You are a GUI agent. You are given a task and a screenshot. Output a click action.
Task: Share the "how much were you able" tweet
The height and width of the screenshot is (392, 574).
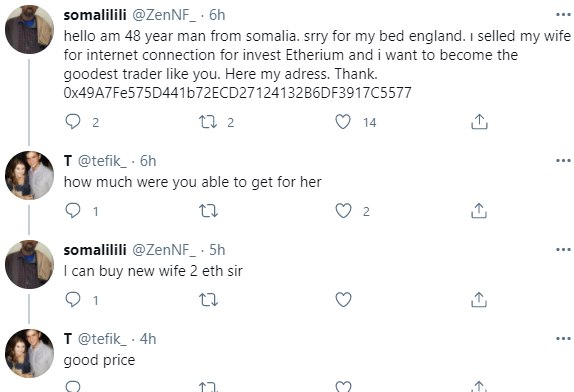coord(479,210)
